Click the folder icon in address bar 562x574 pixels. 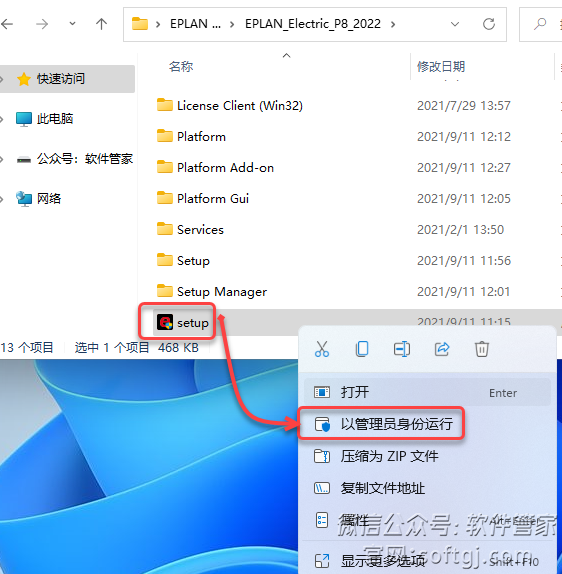[140, 24]
